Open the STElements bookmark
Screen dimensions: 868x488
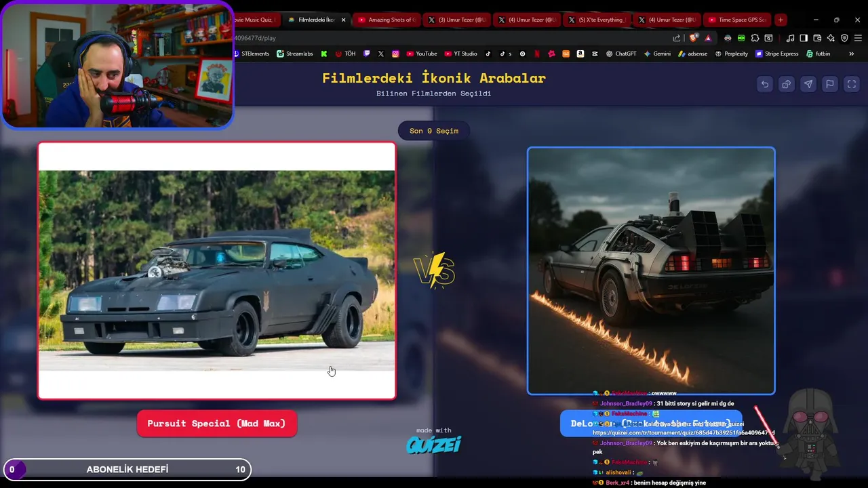click(x=252, y=54)
